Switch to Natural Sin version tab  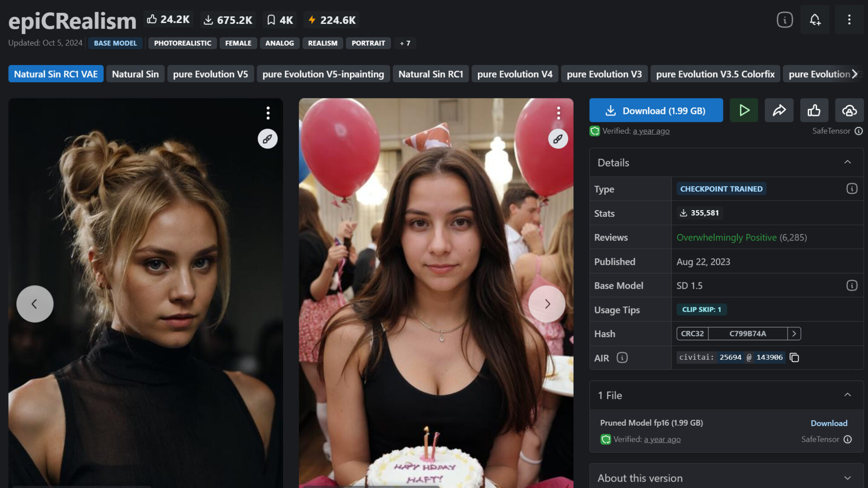click(135, 74)
